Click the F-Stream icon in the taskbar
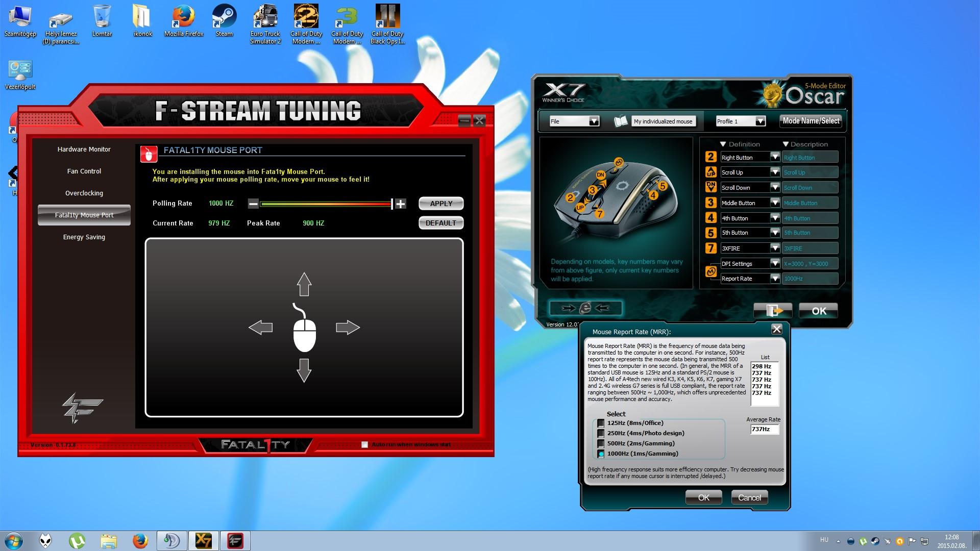980x551 pixels. click(235, 540)
